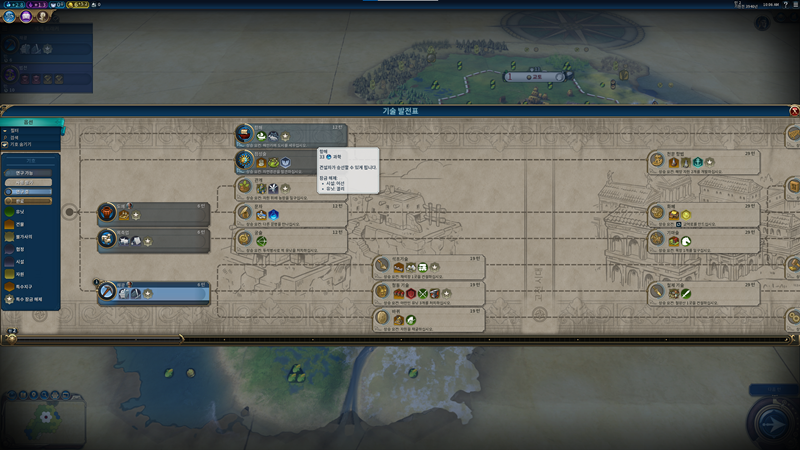Select the Sailing (항해) technology round icon
Viewport: 800px width, 450px height.
[x=244, y=134]
